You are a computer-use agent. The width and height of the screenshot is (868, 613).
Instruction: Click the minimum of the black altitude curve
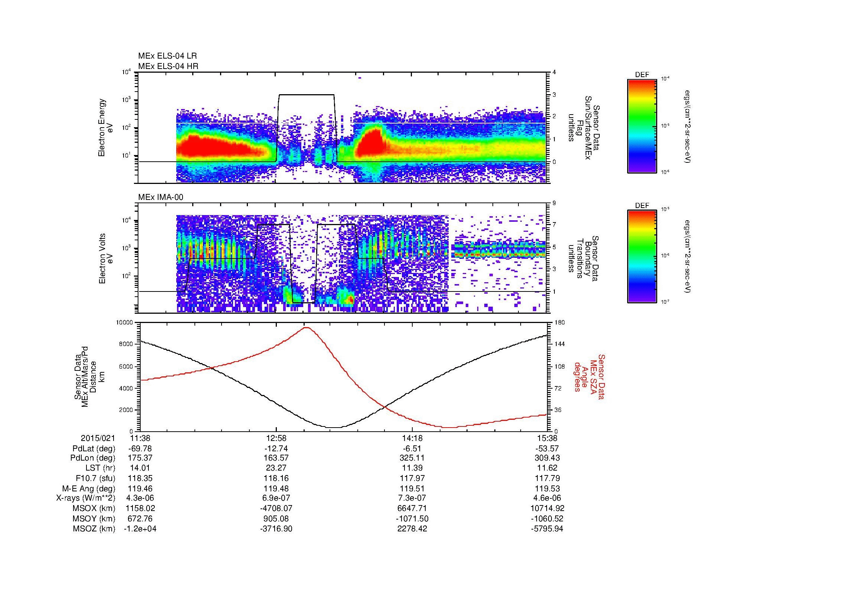point(334,428)
